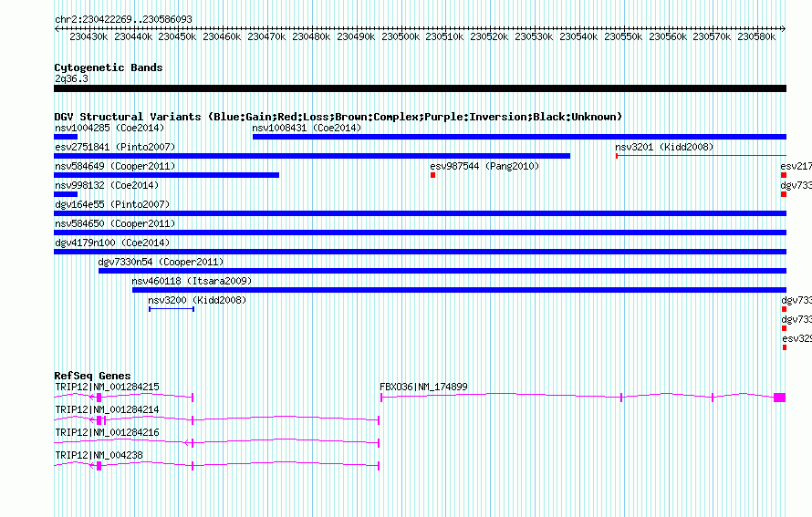The image size is (812, 517).
Task: Click the Cytogenetic Bands track title
Action: (109, 67)
